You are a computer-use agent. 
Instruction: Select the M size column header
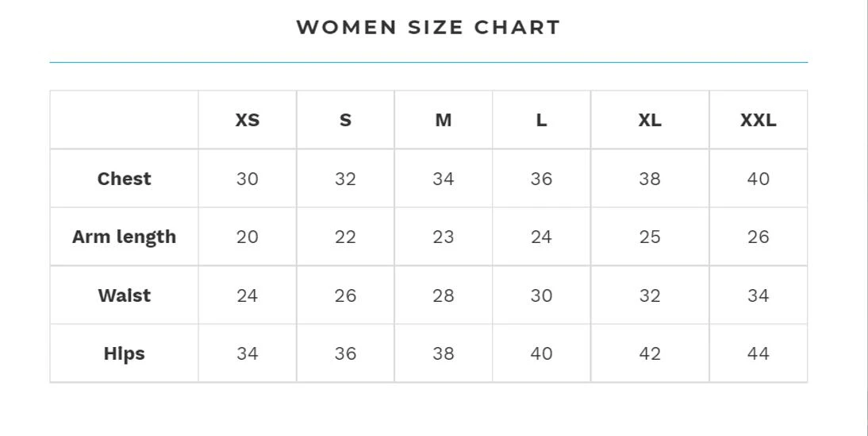pos(444,120)
